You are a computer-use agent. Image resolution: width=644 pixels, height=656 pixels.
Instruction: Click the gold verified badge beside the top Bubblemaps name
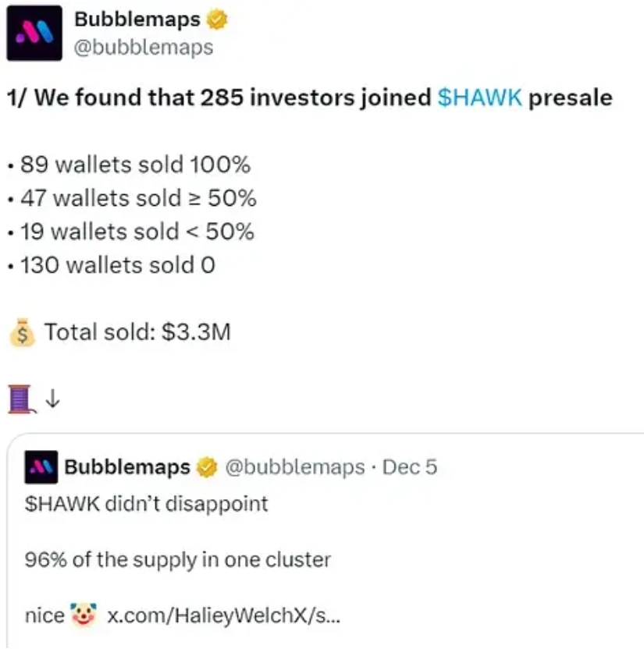[217, 20]
